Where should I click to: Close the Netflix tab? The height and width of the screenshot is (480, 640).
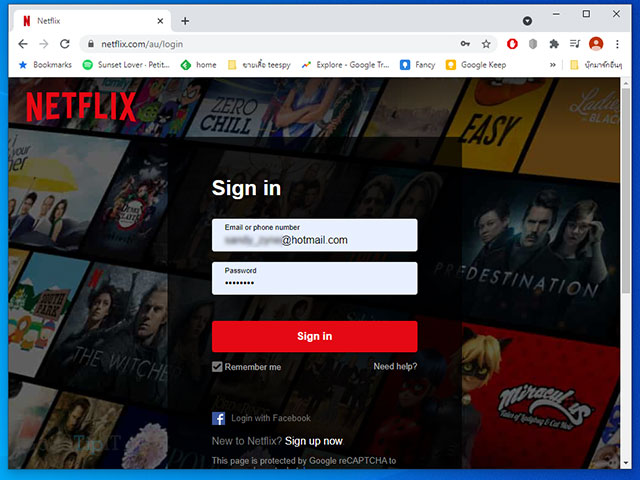(160, 21)
